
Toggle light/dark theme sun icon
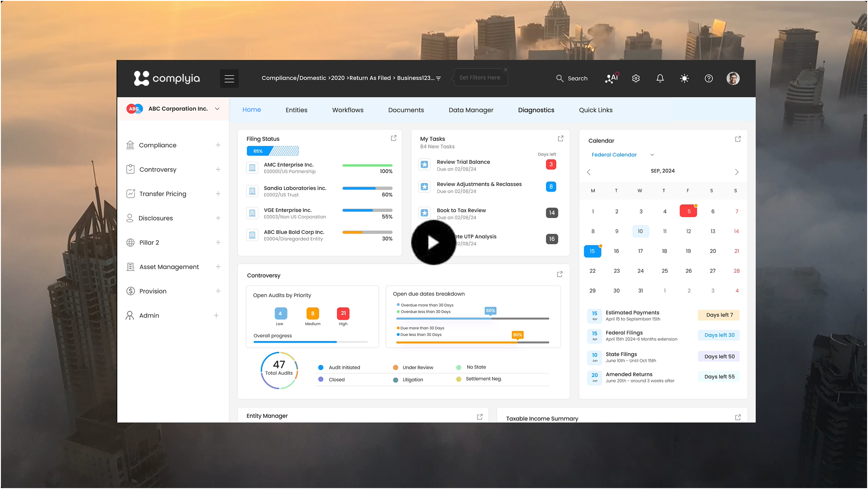(684, 78)
